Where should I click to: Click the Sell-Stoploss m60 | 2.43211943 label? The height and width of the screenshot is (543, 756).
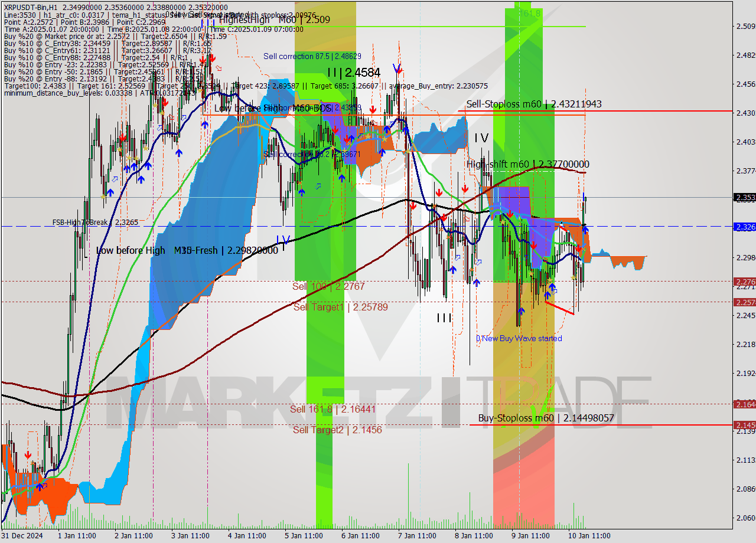point(534,104)
